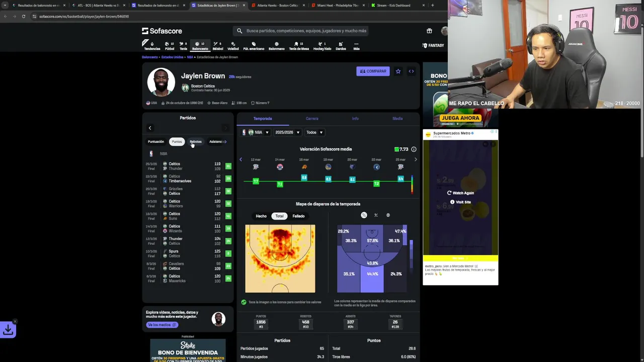Open Estados Unidos breadcrumb link
The width and height of the screenshot is (644, 362).
pos(172,57)
